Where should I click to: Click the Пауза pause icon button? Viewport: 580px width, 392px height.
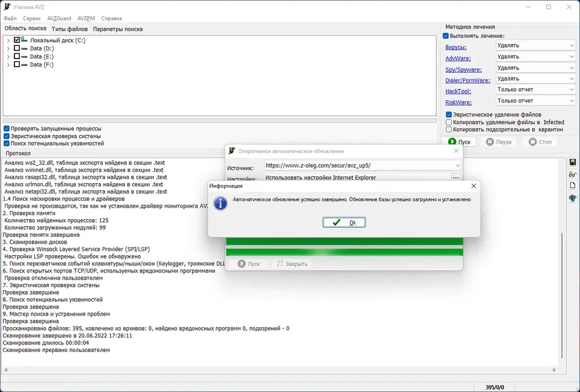click(x=499, y=141)
